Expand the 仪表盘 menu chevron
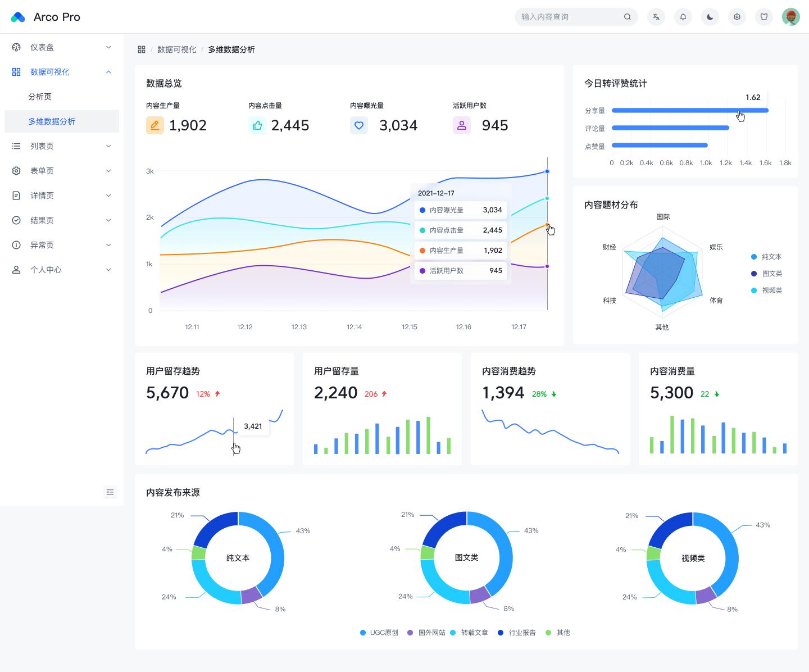The height and width of the screenshot is (672, 809). (x=108, y=47)
